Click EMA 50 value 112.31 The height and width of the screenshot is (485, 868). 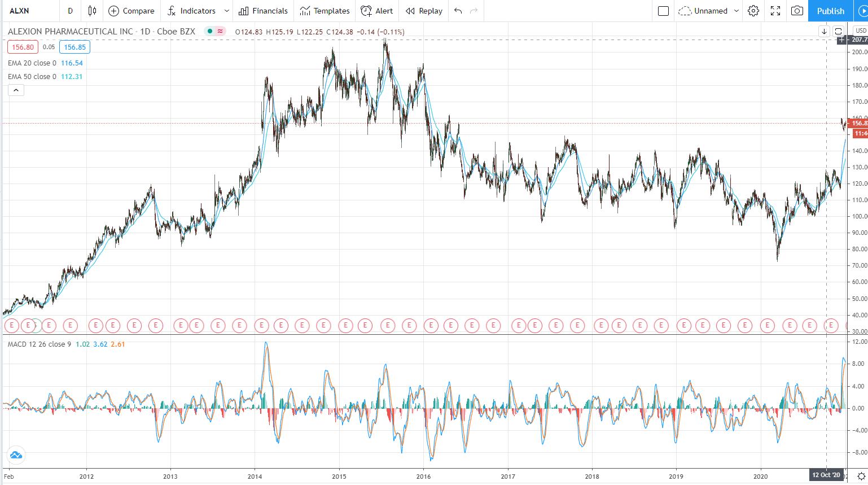point(72,77)
